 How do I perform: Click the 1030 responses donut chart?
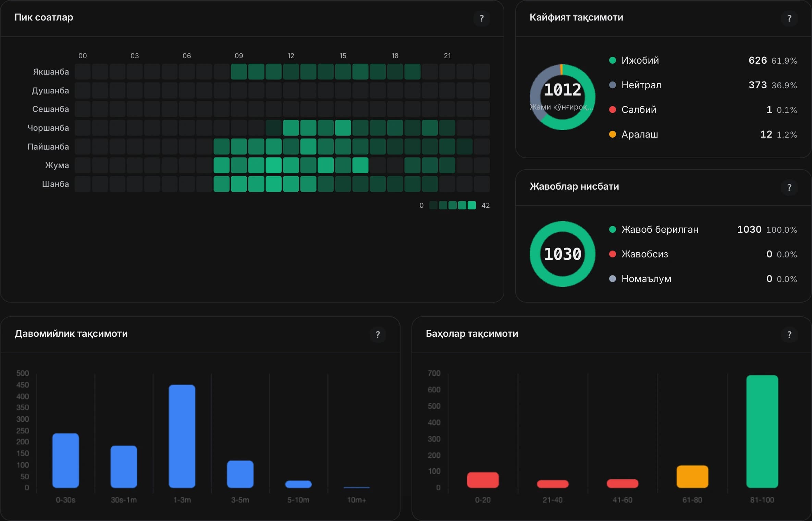562,254
